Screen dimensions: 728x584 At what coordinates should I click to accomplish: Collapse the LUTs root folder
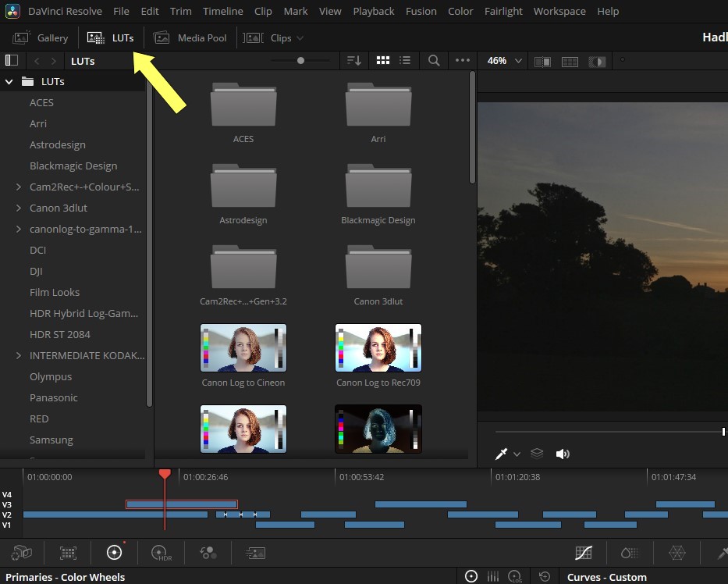point(9,82)
